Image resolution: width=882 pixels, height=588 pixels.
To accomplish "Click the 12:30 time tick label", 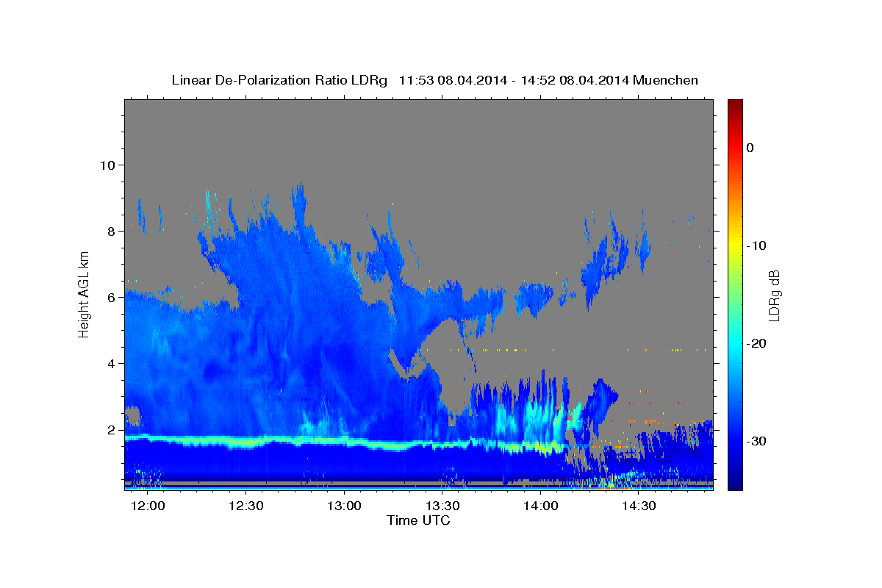I will [x=246, y=506].
